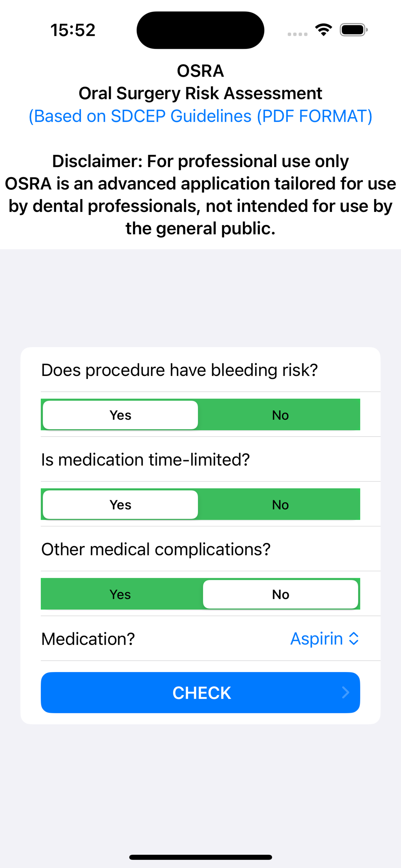Tap the Disclaimer professional use heading
401x868 pixels.
pyautogui.click(x=200, y=161)
